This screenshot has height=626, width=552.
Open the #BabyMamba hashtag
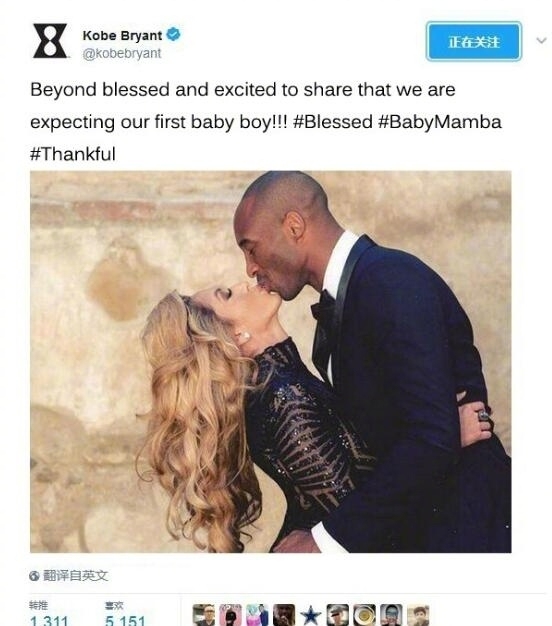coord(439,121)
